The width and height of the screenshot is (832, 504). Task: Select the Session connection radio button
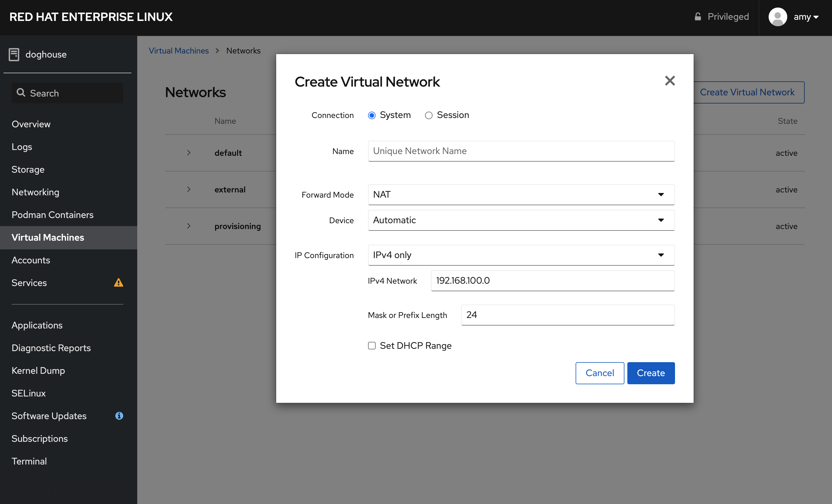(429, 115)
